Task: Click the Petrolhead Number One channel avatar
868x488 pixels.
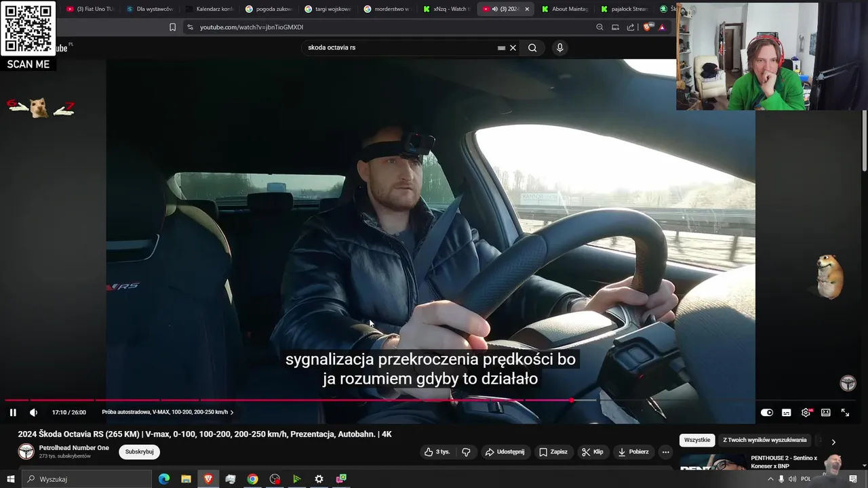Action: [26, 451]
